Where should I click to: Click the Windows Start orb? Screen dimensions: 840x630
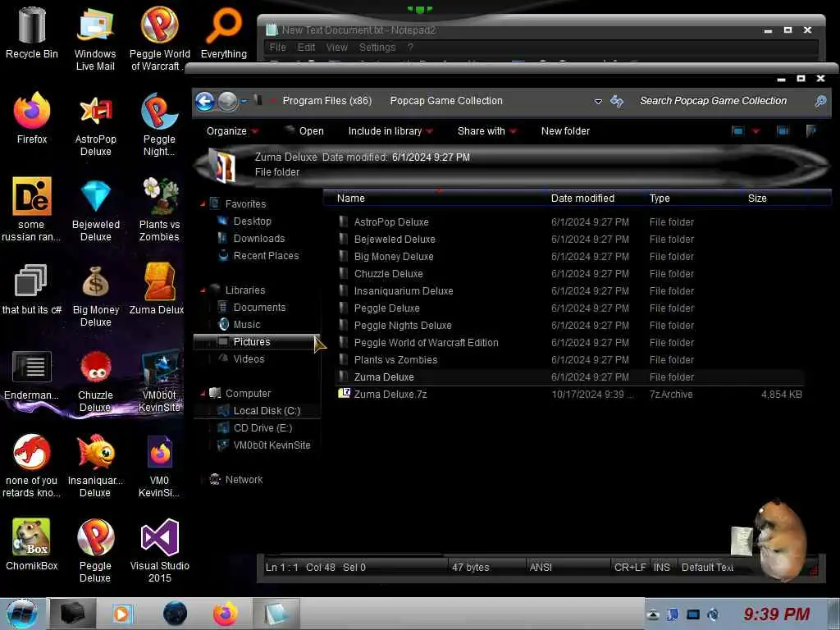tap(22, 614)
